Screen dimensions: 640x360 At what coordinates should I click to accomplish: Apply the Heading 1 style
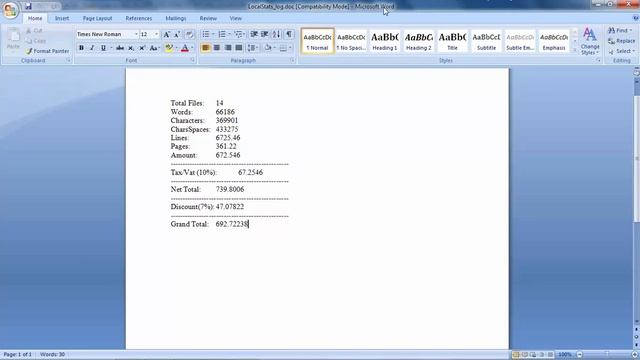coord(385,41)
